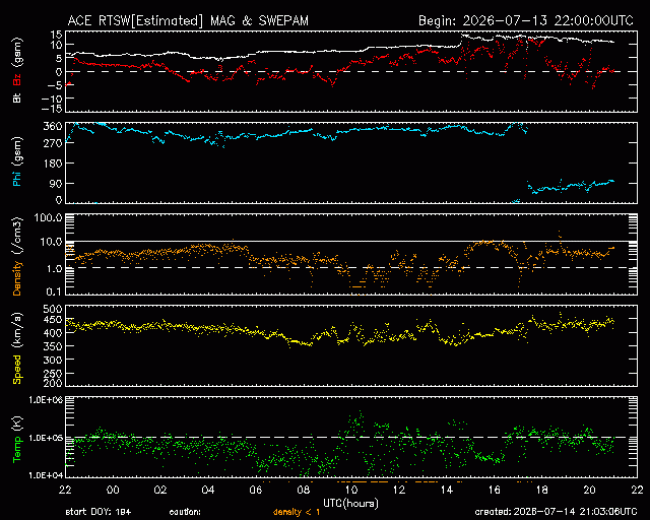Select the "90" tick on the Phi axis
This screenshot has width=650, height=520.
56,184
